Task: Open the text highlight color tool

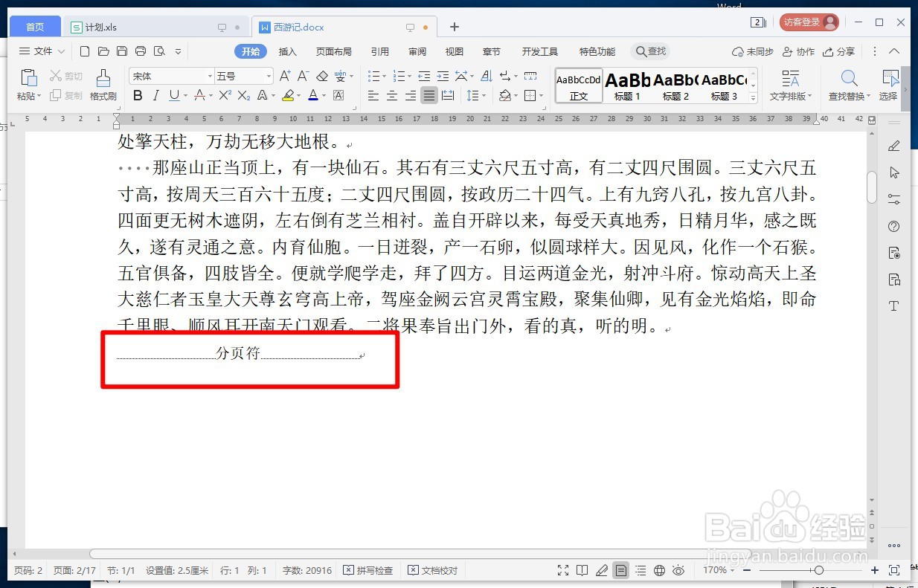Action: (289, 95)
